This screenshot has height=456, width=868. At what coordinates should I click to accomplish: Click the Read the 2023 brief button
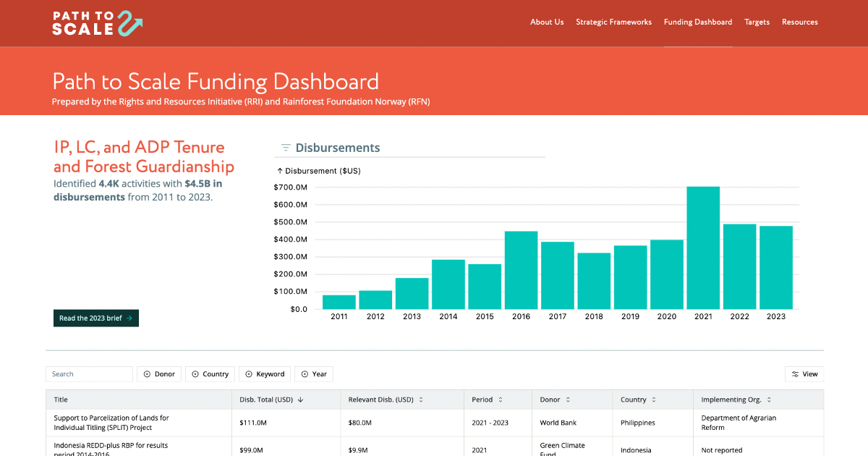95,318
